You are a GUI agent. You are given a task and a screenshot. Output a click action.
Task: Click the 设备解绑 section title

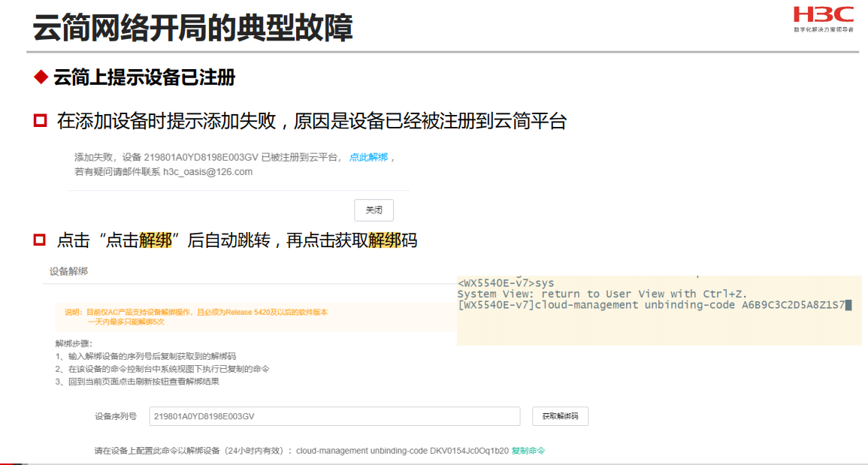68,271
